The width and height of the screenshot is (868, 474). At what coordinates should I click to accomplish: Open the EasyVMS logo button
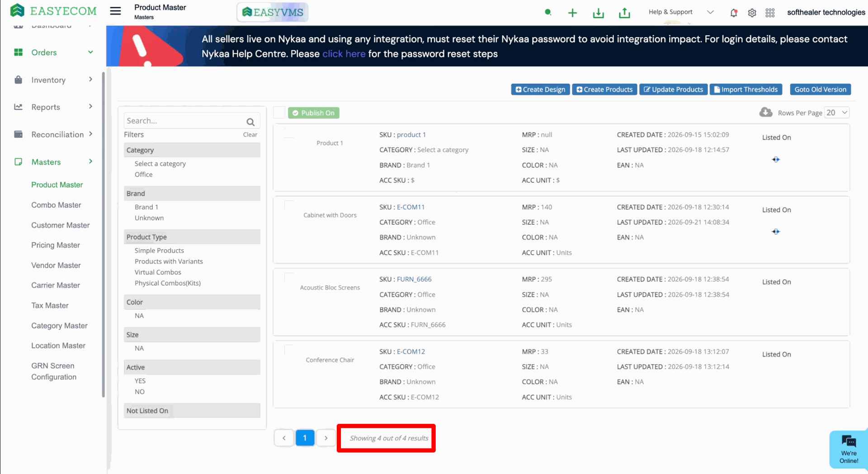pos(273,12)
